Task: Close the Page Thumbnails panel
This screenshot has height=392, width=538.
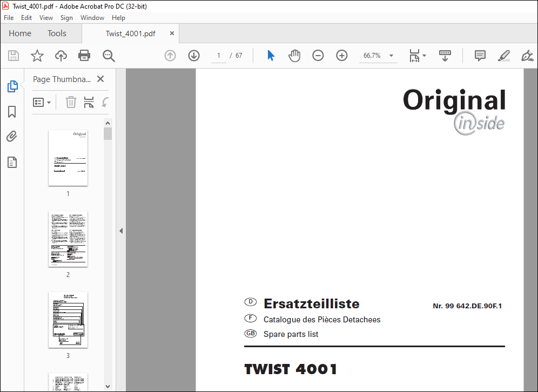Action: click(x=100, y=79)
